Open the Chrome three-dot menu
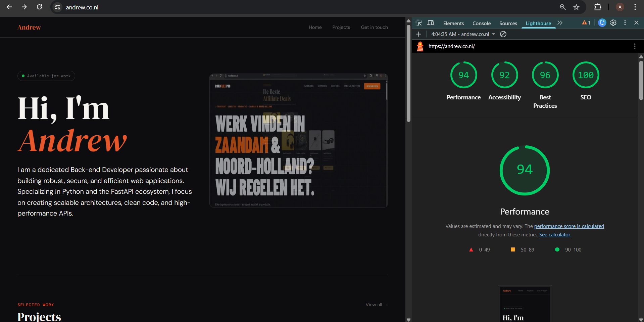Viewport: 644px width, 322px height. (635, 7)
